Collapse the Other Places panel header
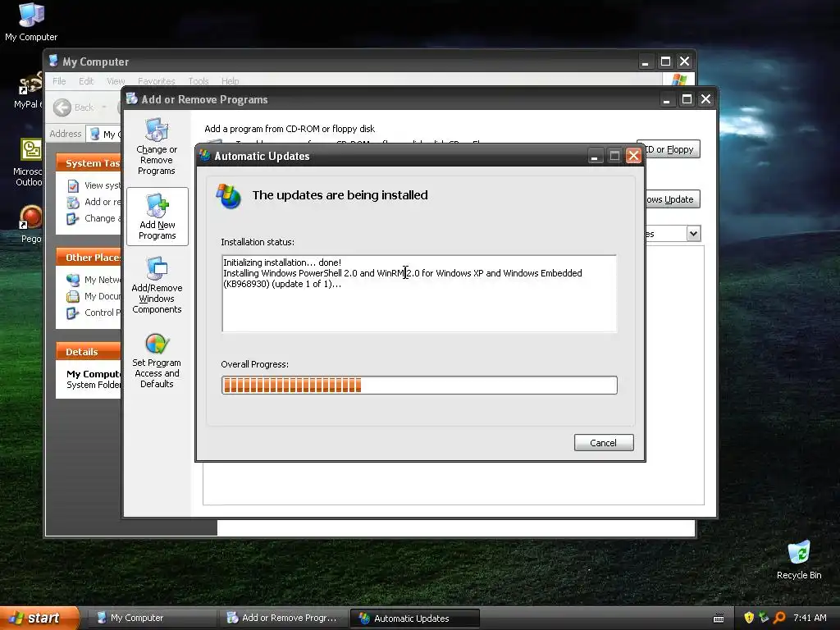Viewport: 840px width, 630px height. [89, 257]
